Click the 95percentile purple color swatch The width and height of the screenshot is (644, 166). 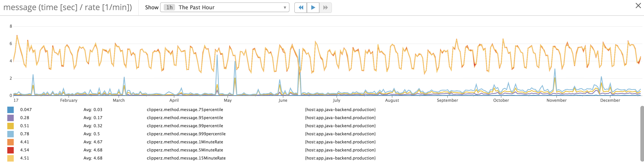[x=11, y=118]
